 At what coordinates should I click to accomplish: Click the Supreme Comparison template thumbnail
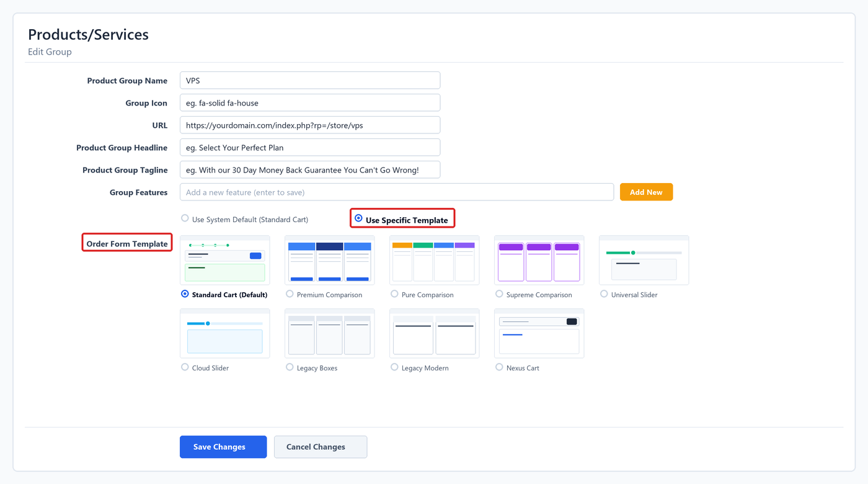tap(539, 261)
